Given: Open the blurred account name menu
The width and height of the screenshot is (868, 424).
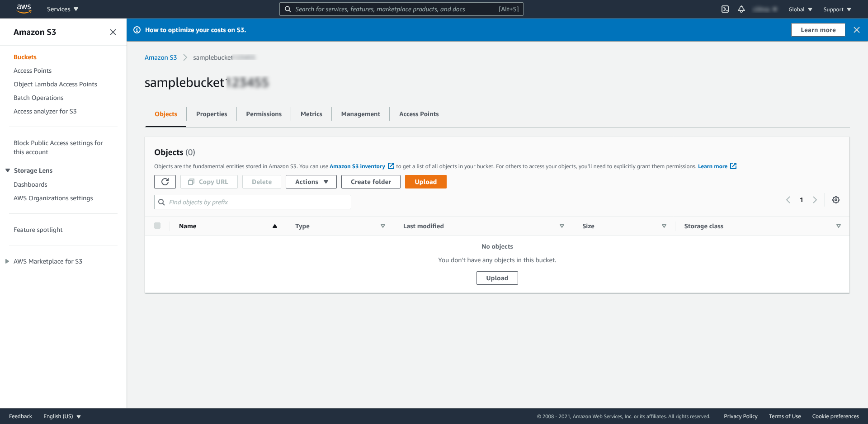Looking at the screenshot, I should coord(765,9).
